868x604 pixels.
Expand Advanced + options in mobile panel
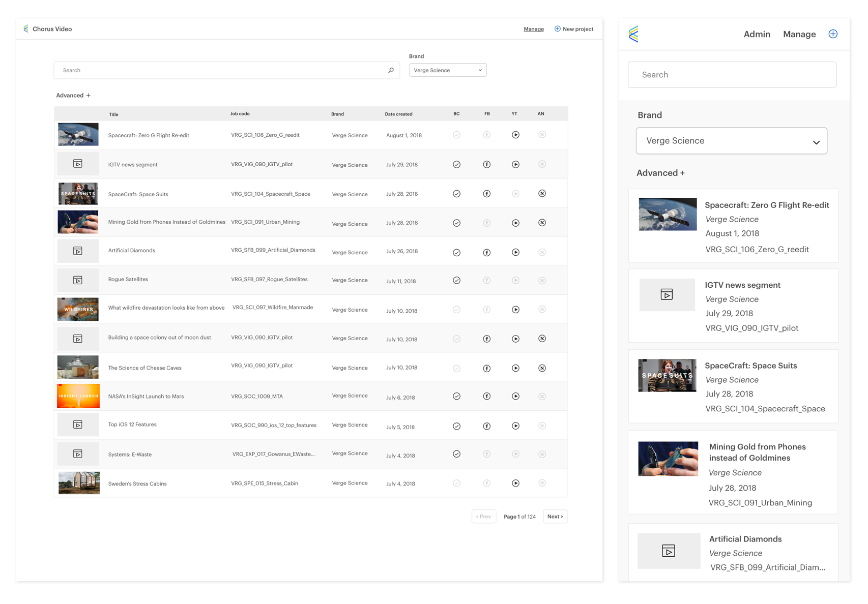[660, 173]
